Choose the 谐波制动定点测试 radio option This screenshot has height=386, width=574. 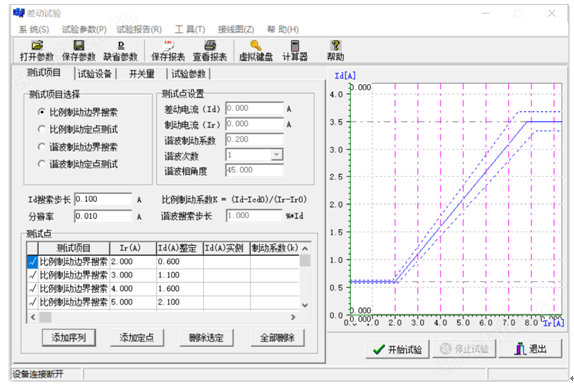[x=42, y=164]
